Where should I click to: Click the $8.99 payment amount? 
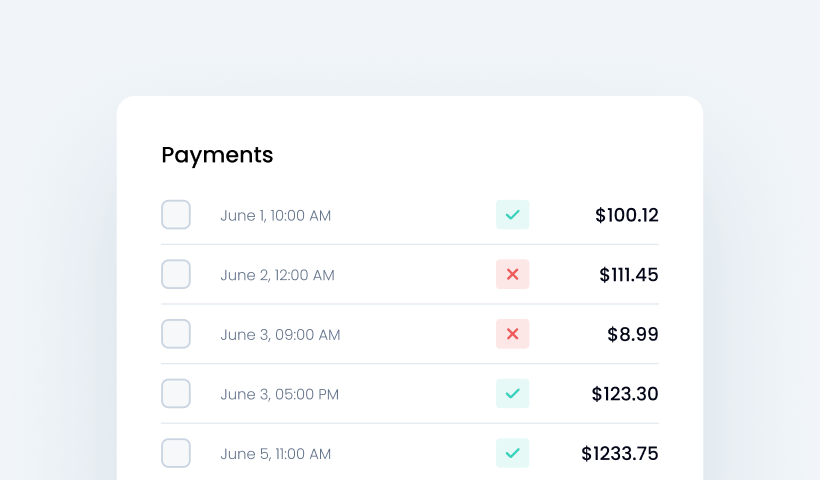[632, 334]
